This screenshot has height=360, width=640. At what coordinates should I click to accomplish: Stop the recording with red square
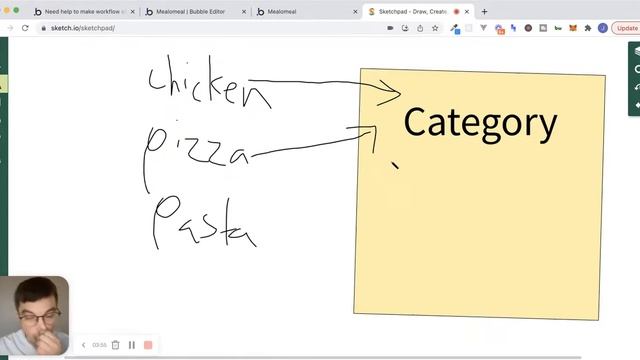pos(148,345)
